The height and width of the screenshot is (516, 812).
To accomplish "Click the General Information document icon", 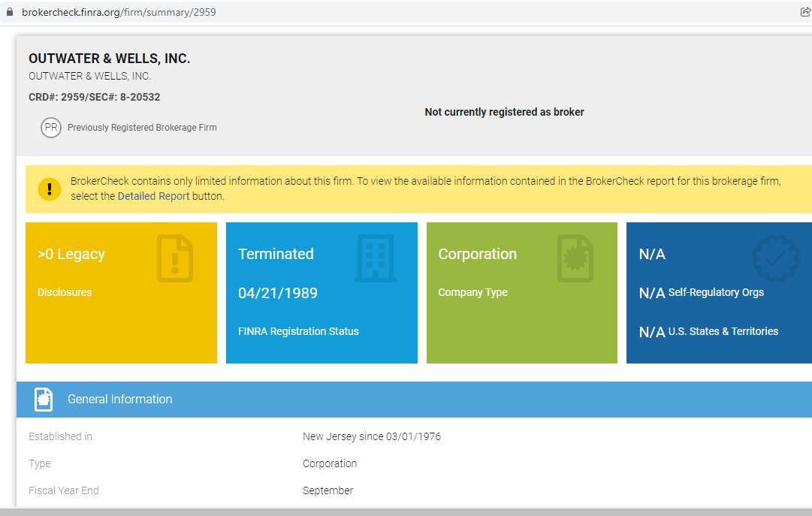I will (x=44, y=400).
